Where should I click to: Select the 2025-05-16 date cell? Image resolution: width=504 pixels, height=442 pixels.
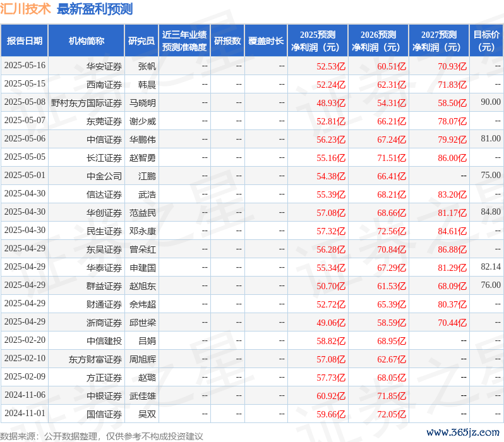[25, 66]
